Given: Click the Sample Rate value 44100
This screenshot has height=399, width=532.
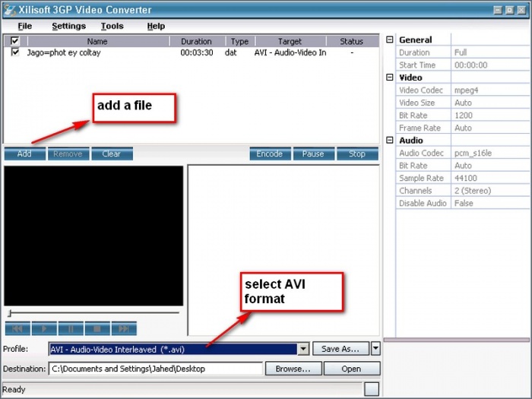Looking at the screenshot, I should [x=466, y=178].
